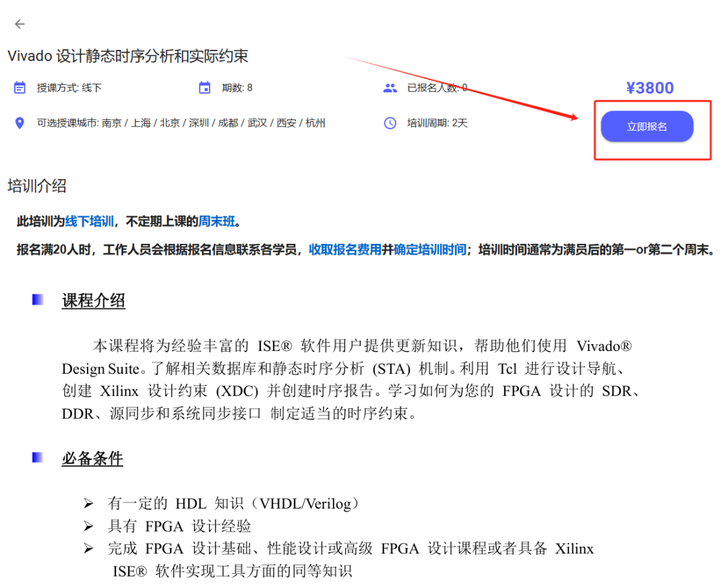Click the line 具有 FPGA 设计经验

coord(179,526)
